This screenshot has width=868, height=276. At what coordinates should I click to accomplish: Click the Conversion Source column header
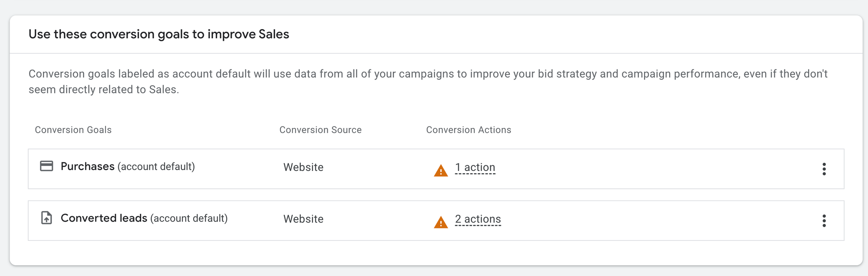pos(320,130)
